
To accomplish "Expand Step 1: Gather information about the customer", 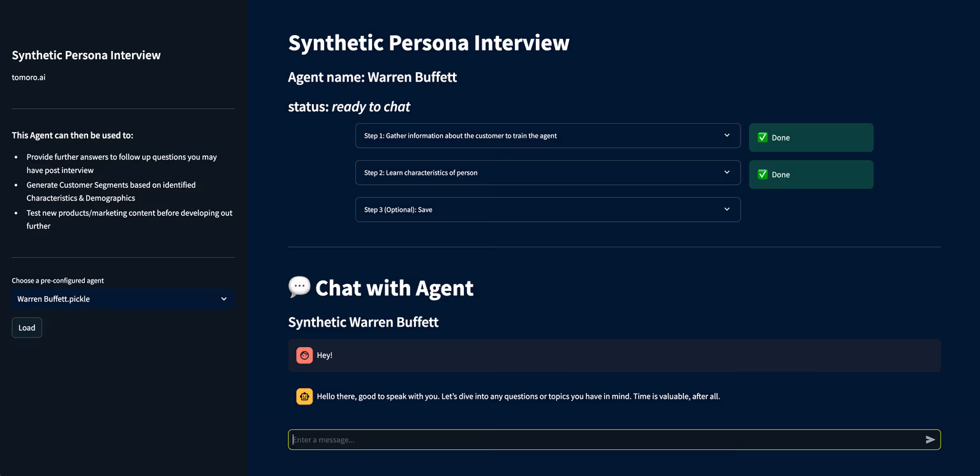I will tap(548, 136).
